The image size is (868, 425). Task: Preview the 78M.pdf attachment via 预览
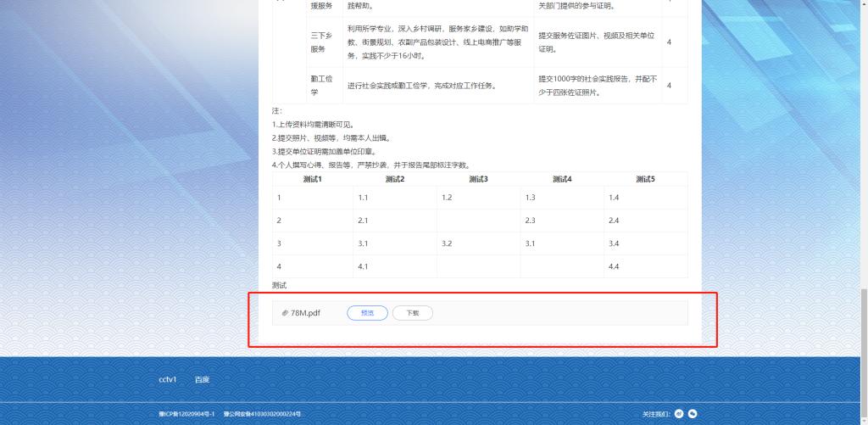pyautogui.click(x=367, y=313)
